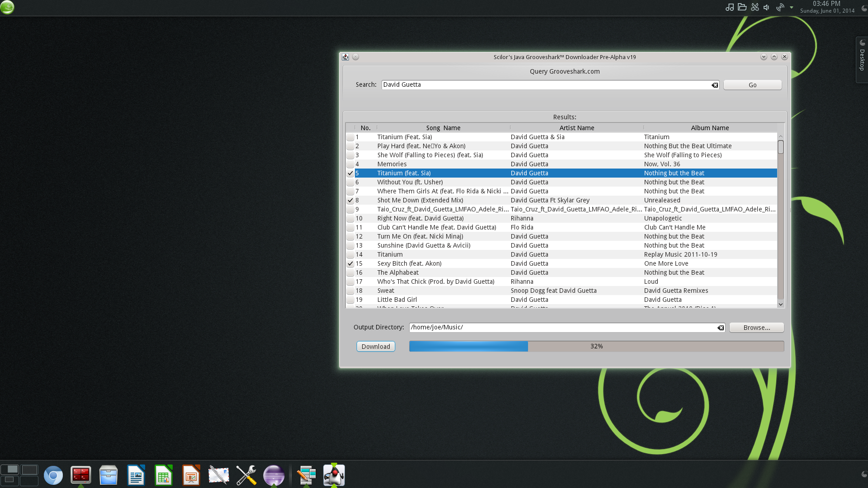Clear the Search field with its erase icon
868x488 pixels.
(x=715, y=85)
